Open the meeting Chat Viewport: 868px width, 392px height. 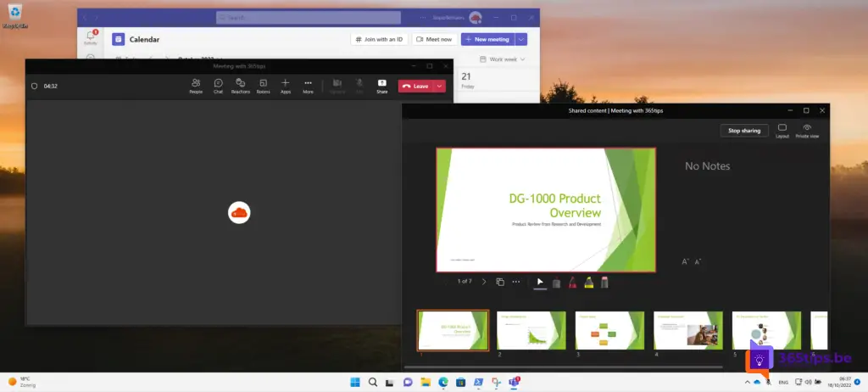(x=218, y=85)
